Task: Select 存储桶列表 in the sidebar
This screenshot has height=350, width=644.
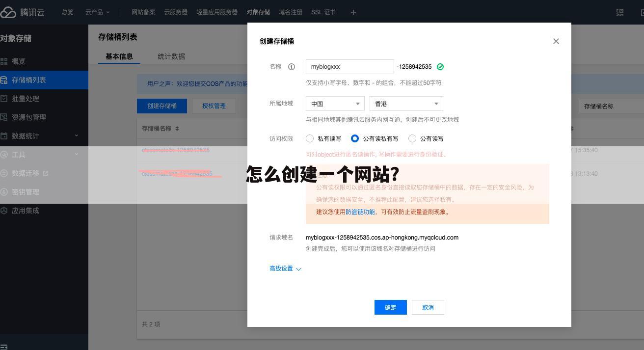Action: pos(44,80)
